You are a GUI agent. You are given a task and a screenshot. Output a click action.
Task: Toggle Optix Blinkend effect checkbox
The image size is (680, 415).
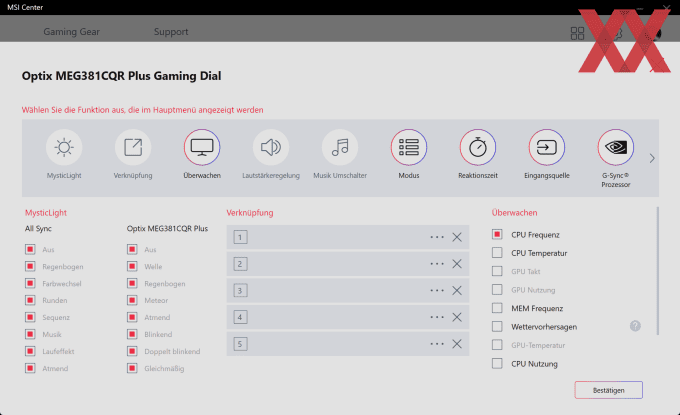(132, 334)
